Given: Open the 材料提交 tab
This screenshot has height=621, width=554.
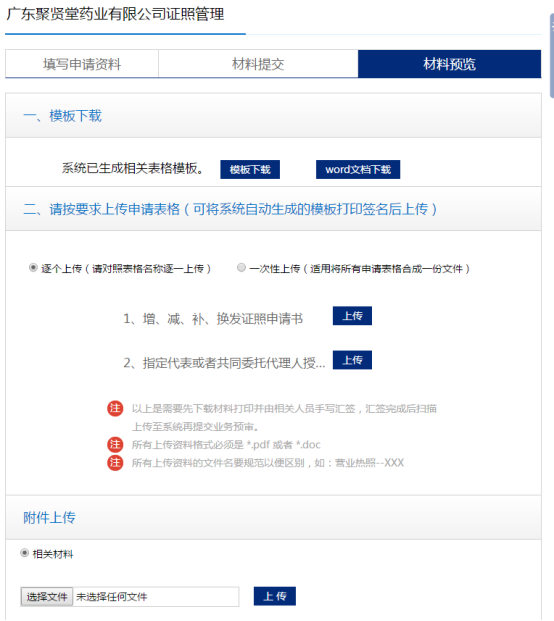Looking at the screenshot, I should pos(258,64).
